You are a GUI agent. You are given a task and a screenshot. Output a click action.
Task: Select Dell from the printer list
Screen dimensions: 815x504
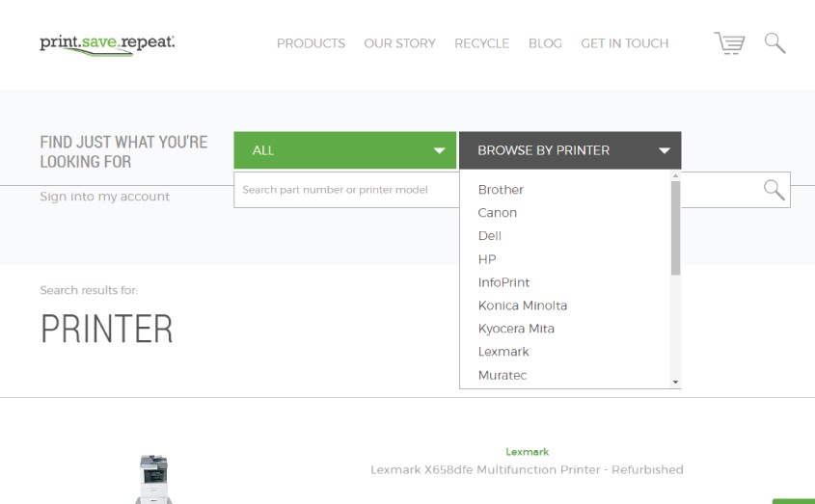coord(489,236)
